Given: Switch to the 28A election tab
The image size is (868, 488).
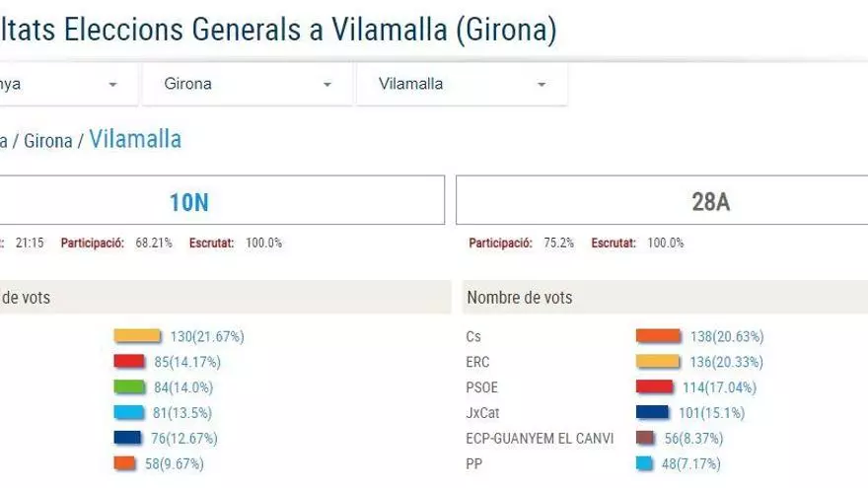Looking at the screenshot, I should pos(710,202).
